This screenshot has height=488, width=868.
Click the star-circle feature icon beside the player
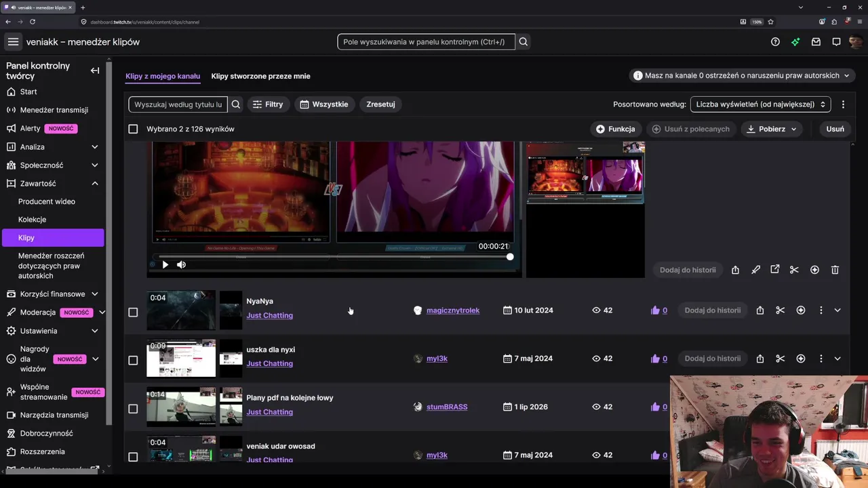[814, 270]
